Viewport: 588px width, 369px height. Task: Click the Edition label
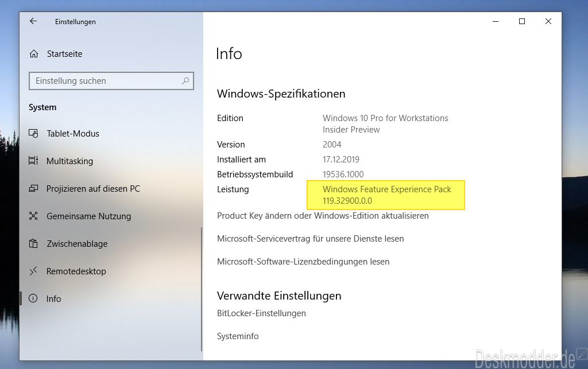230,118
